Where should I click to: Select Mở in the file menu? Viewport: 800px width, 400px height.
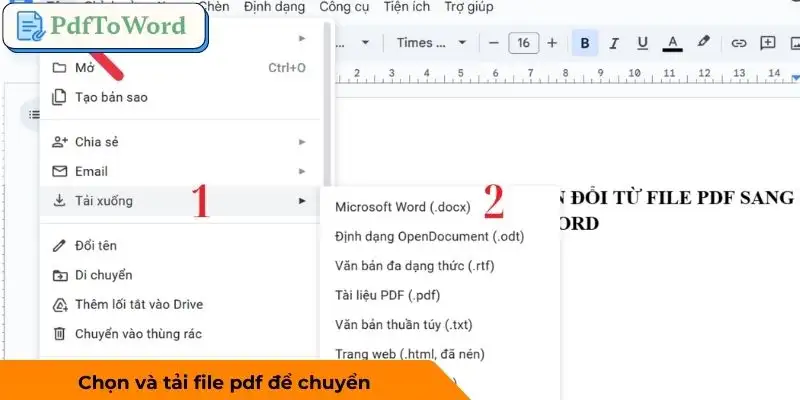point(180,67)
